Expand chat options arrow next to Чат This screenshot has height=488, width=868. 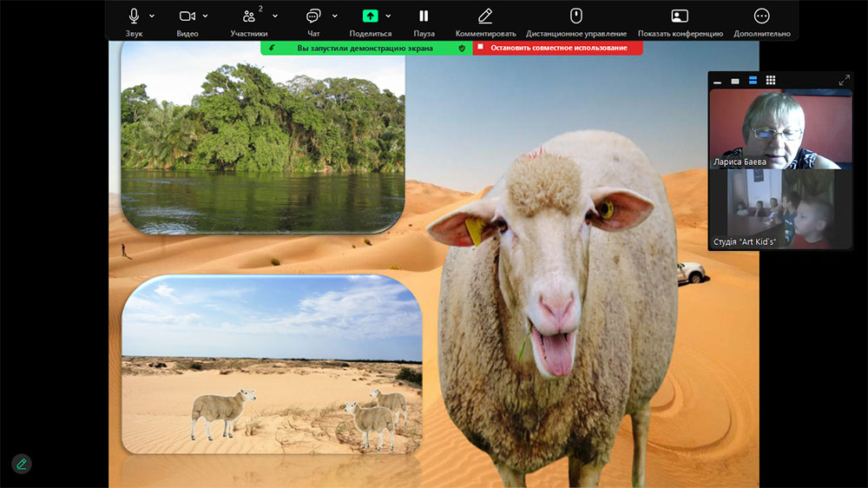(x=335, y=16)
